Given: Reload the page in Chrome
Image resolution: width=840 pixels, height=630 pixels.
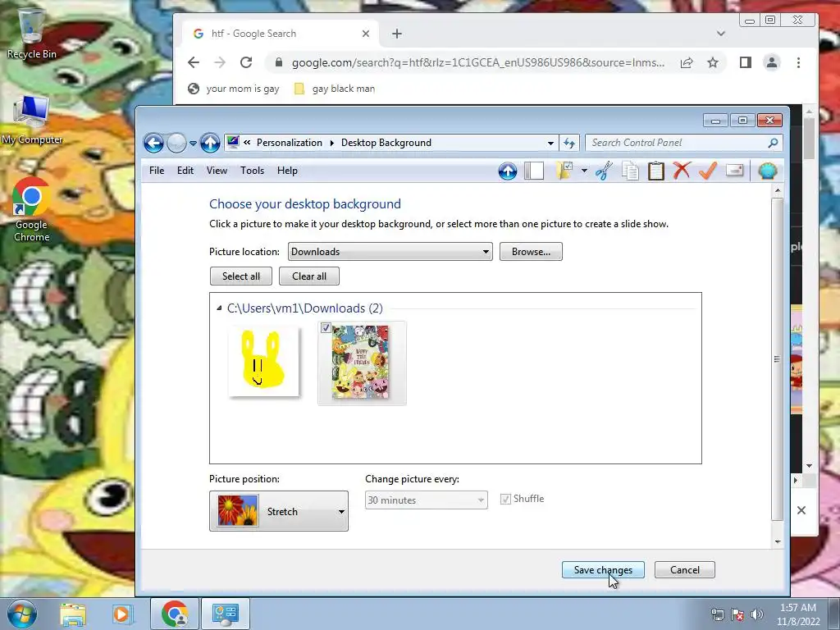Looking at the screenshot, I should 246,62.
